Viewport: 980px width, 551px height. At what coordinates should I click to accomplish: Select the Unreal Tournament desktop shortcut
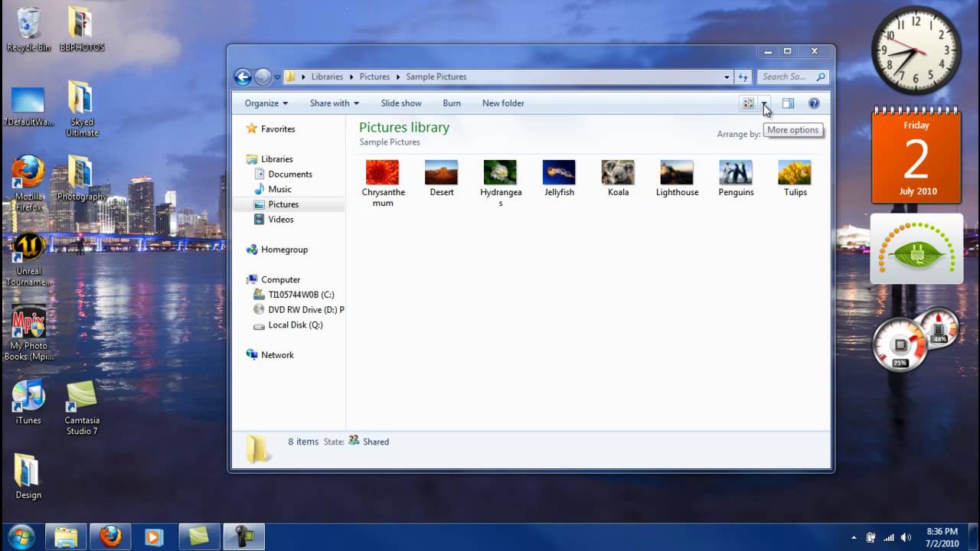tap(28, 259)
